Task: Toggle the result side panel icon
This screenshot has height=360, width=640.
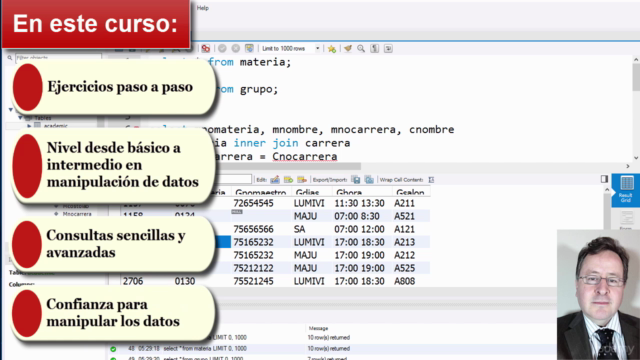Action: point(604,179)
